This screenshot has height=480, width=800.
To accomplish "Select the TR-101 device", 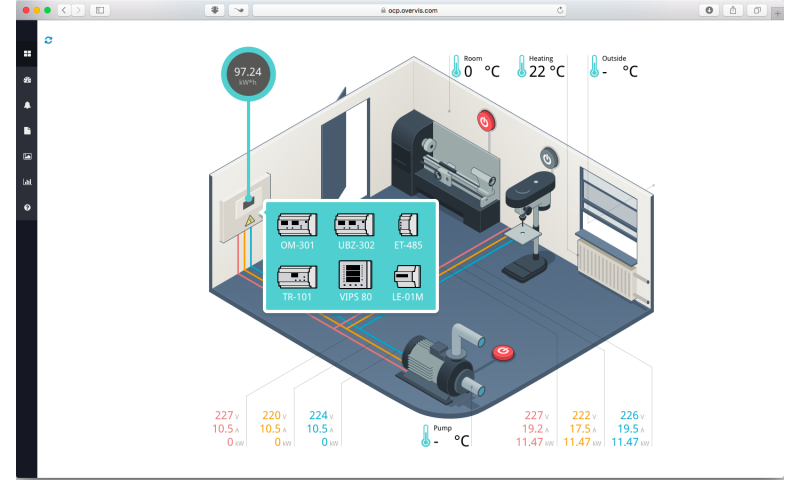I will [x=297, y=281].
